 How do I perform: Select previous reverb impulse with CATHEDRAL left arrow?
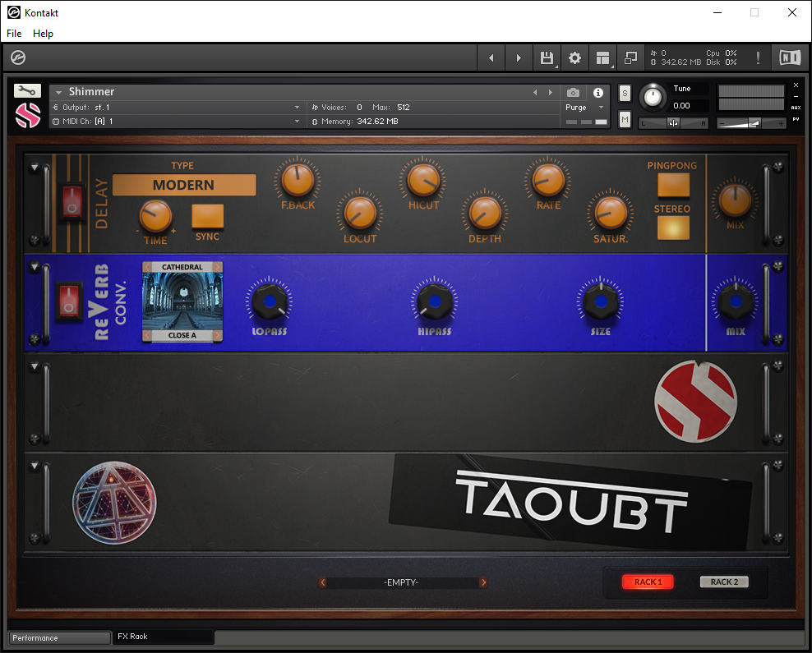148,267
